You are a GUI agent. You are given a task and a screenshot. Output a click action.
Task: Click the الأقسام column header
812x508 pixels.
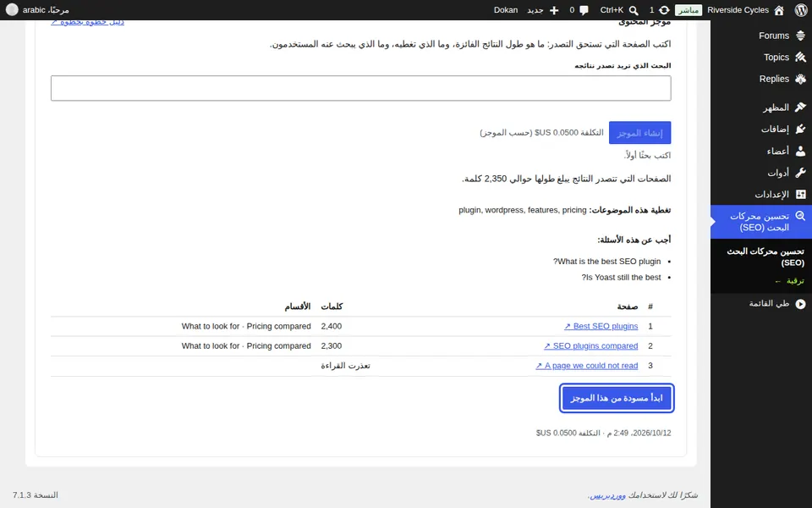point(297,306)
